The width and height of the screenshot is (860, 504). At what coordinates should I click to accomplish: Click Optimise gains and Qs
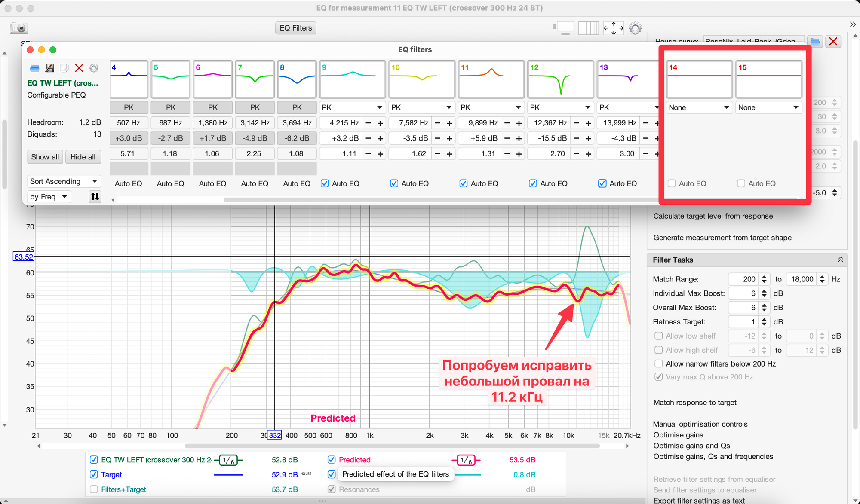point(691,446)
